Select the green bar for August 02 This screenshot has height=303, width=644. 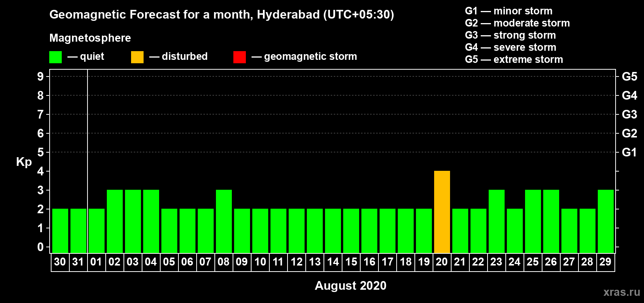click(115, 222)
